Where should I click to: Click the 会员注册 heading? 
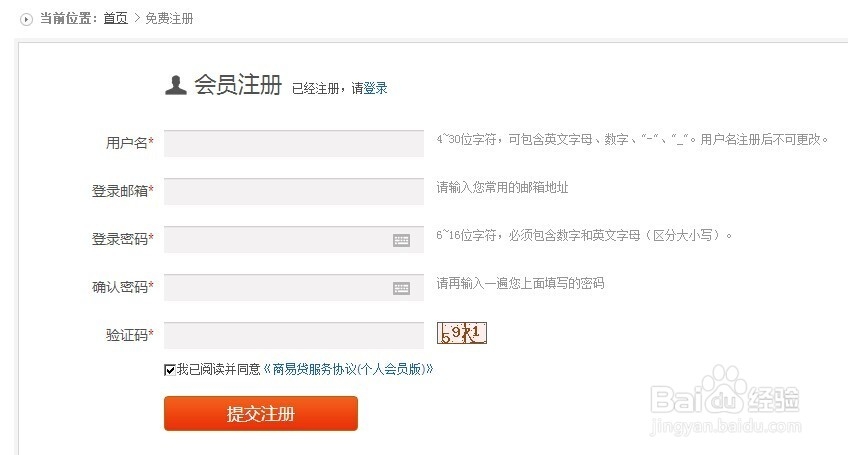238,86
